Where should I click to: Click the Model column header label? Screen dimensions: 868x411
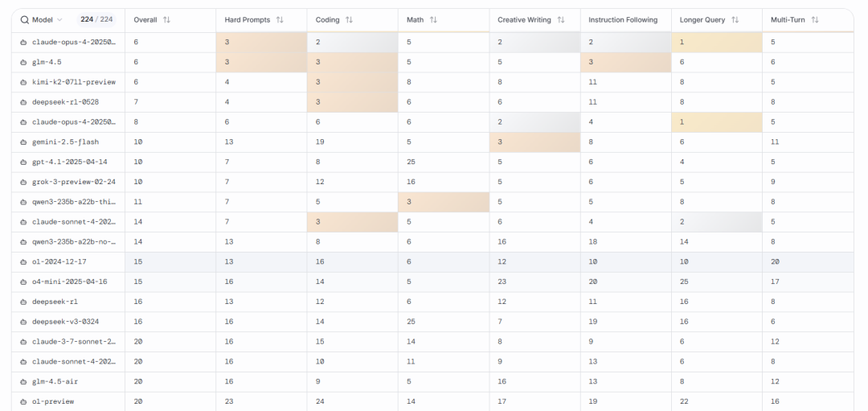pyautogui.click(x=43, y=19)
